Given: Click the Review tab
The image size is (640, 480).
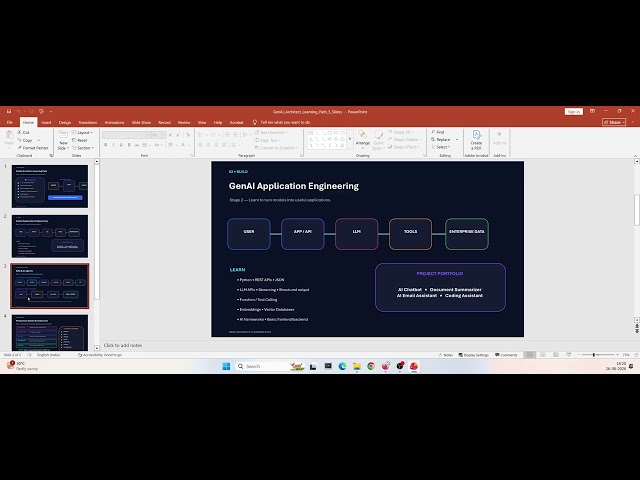Looking at the screenshot, I should tap(184, 122).
